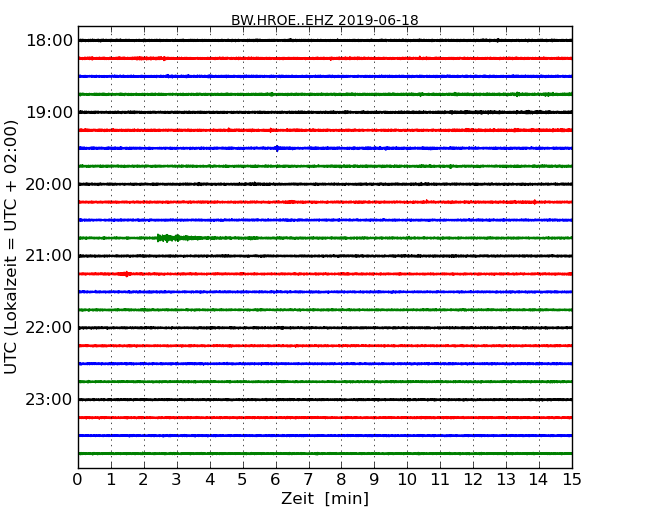Click the 21:00 time label
The image size is (650, 520).
pos(49,256)
